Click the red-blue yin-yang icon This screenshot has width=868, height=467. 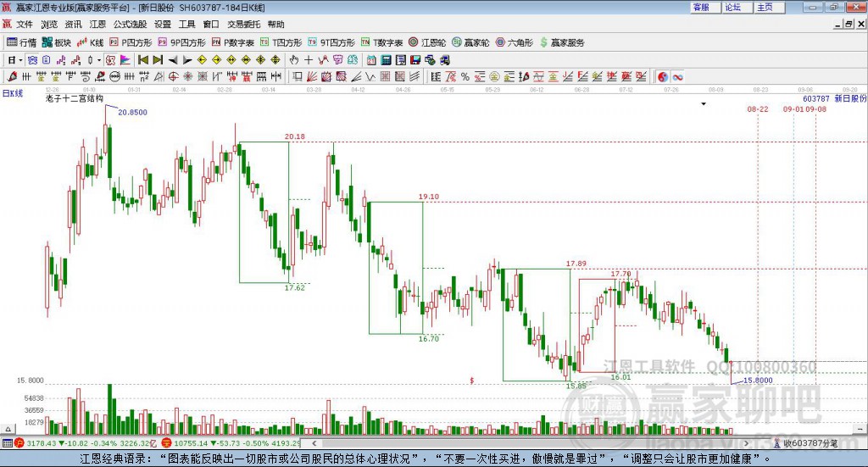(663, 77)
